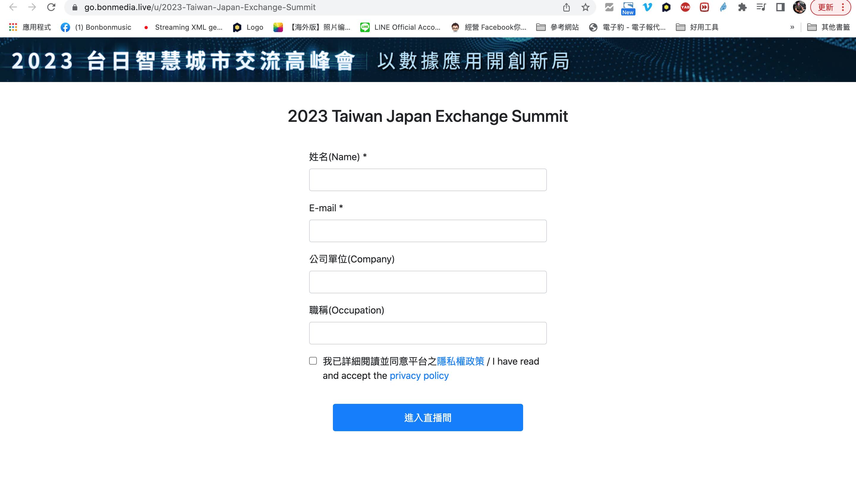This screenshot has height=504, width=856.
Task: Open the user profile avatar
Action: coord(799,7)
